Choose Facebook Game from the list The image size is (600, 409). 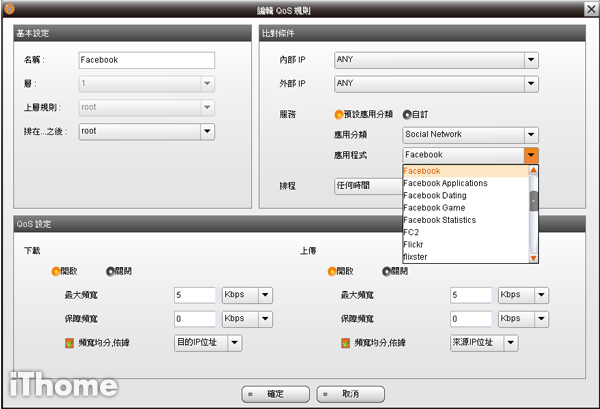(434, 208)
